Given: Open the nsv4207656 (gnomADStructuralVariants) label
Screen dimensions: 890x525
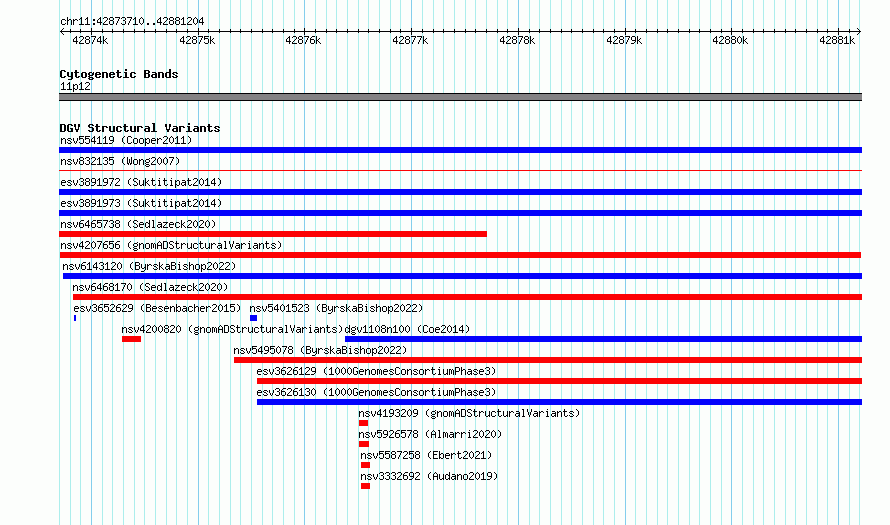Looking at the screenshot, I should (171, 245).
